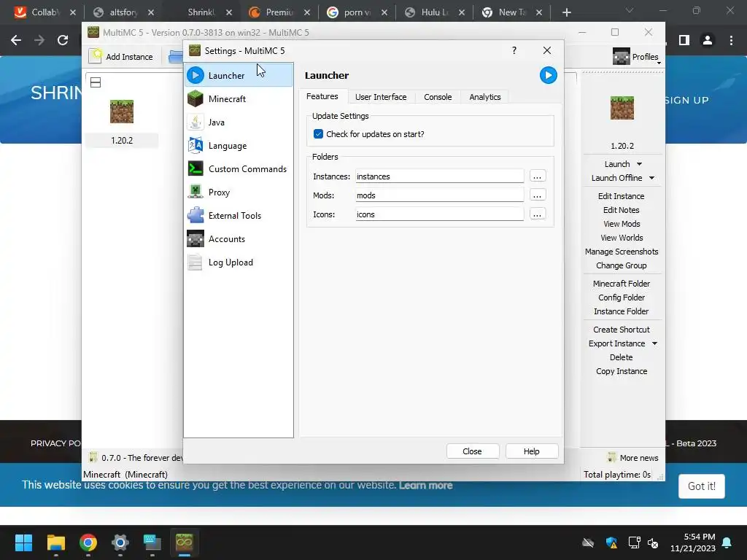This screenshot has height=560, width=747.
Task: Click Windows Security shield tray icon
Action: [612, 542]
